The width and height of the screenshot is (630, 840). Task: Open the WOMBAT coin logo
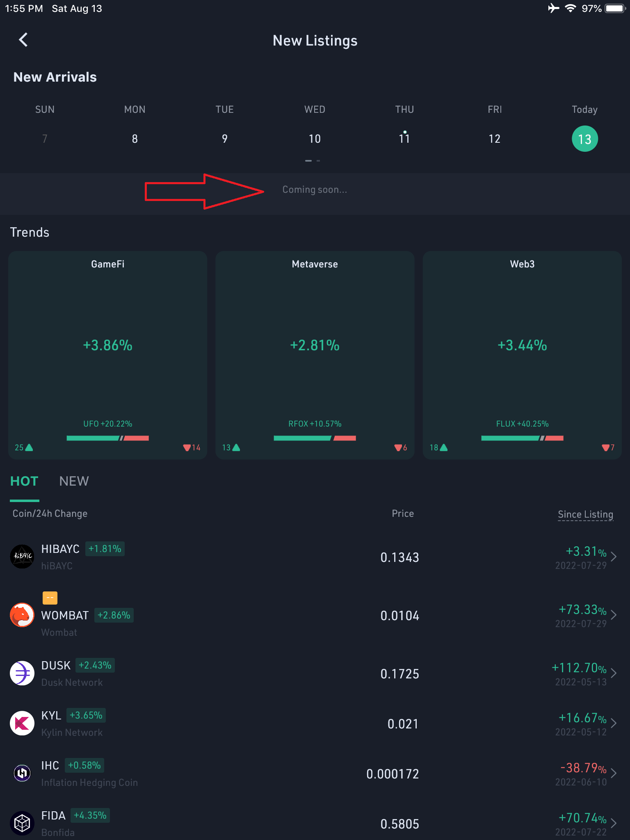point(22,615)
